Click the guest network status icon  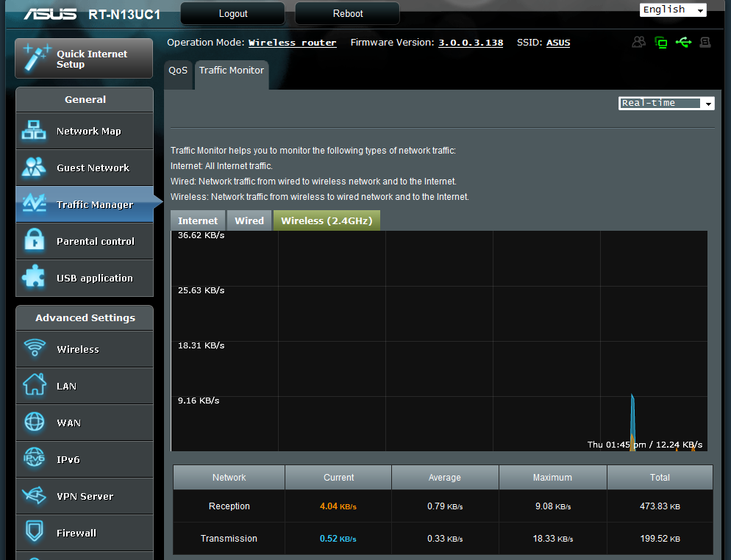point(638,43)
